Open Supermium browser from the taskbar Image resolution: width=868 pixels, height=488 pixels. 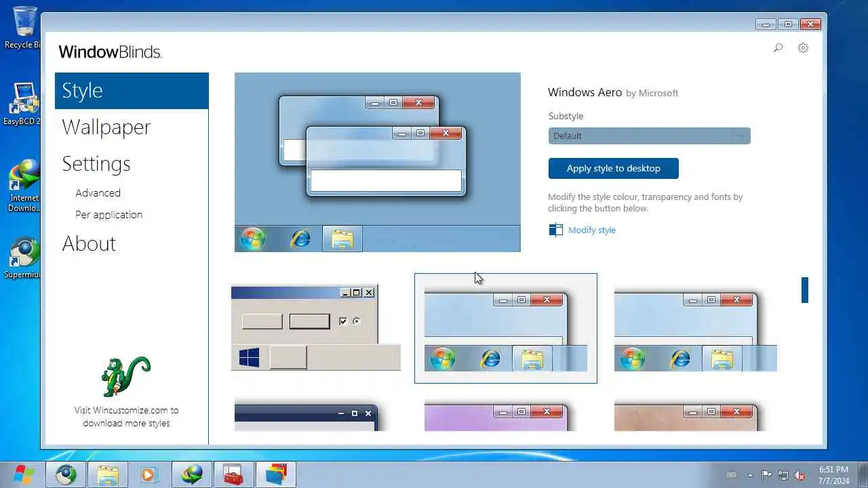coord(66,475)
